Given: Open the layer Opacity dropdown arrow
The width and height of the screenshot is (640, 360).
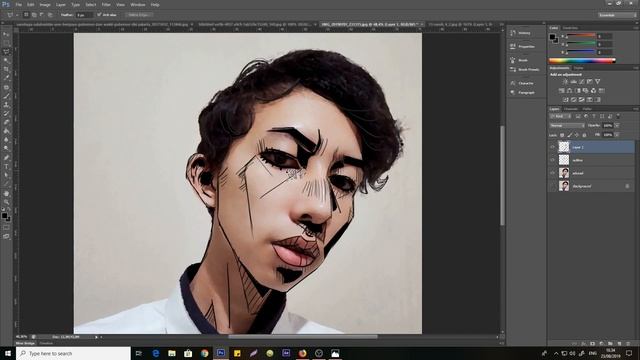Looking at the screenshot, I should click(x=617, y=126).
